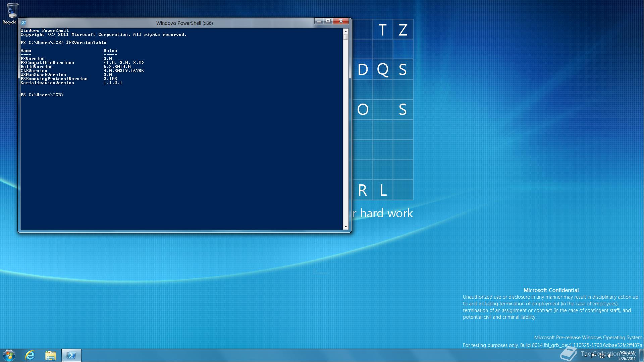Minimize the Windows PowerShell window

pyautogui.click(x=319, y=21)
